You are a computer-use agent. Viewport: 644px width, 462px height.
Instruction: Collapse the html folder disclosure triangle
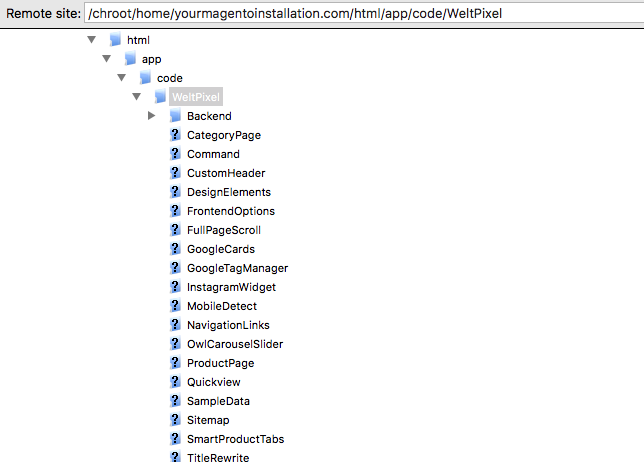tap(92, 39)
